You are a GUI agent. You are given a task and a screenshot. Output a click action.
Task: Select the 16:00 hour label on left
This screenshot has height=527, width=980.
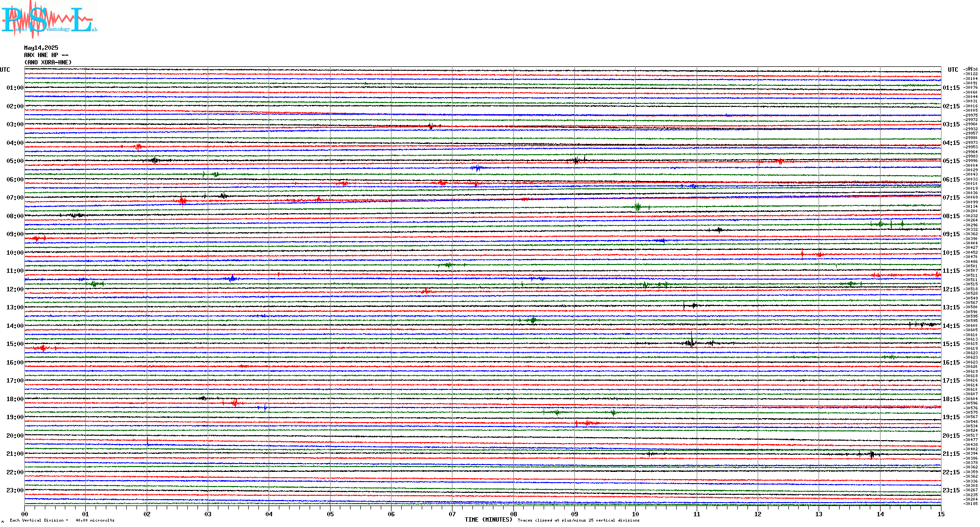tap(15, 363)
